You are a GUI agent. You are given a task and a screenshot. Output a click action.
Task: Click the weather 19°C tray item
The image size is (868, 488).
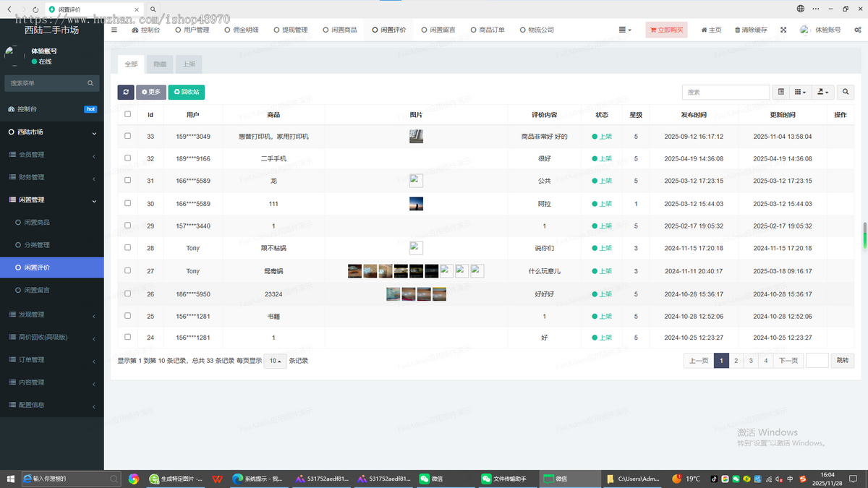(687, 479)
